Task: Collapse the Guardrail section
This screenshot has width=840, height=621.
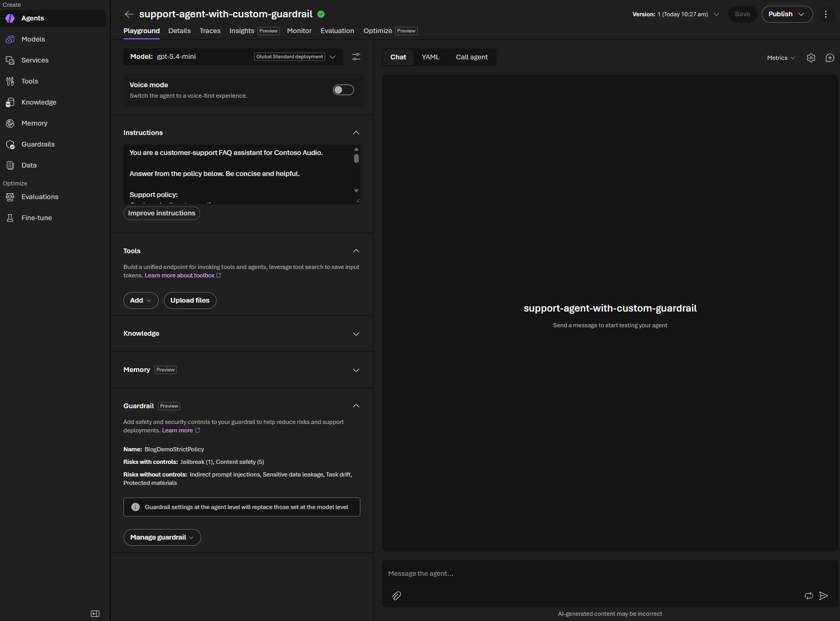Action: (356, 406)
